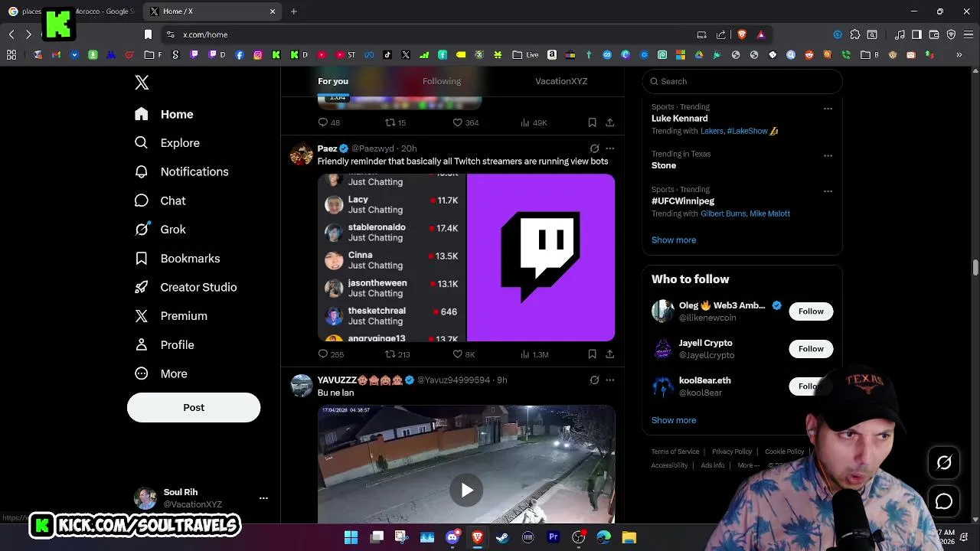Screen dimensions: 980x551
Task: Open Explore in the sidebar
Action: [167, 143]
